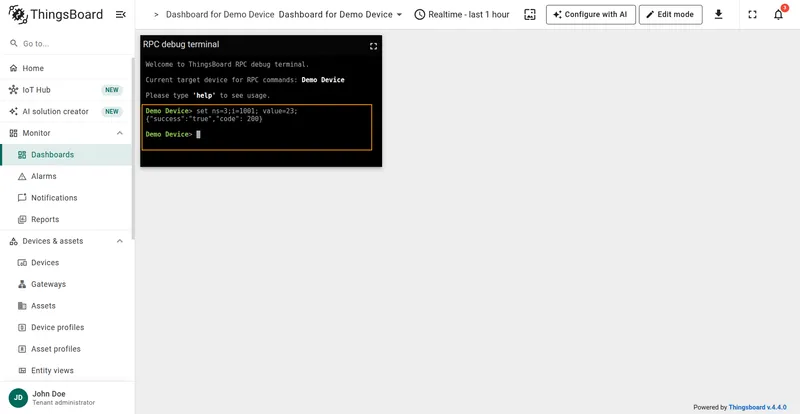Open Asset profiles in the sidebar
This screenshot has width=800, height=414.
click(67, 349)
